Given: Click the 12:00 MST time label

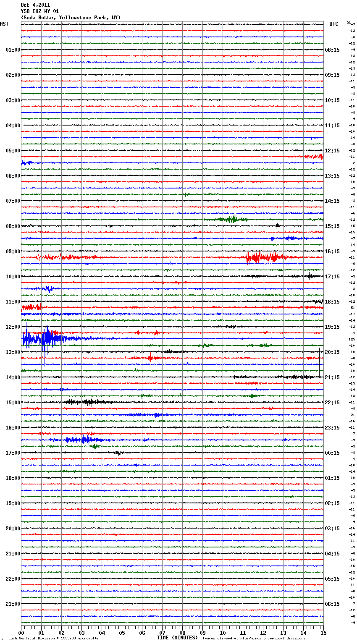Looking at the screenshot, I should click(13, 327).
